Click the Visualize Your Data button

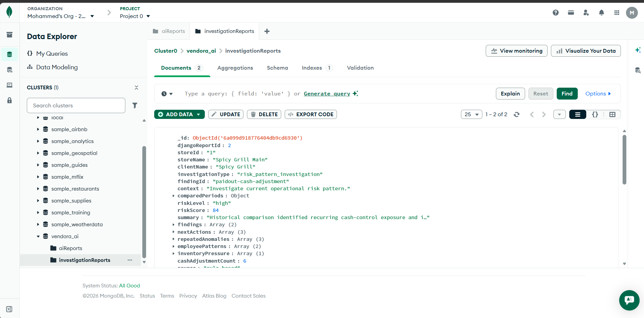pyautogui.click(x=586, y=51)
